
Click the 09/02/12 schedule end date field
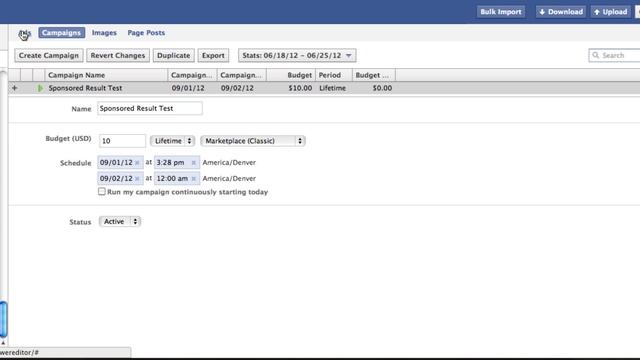pos(120,178)
